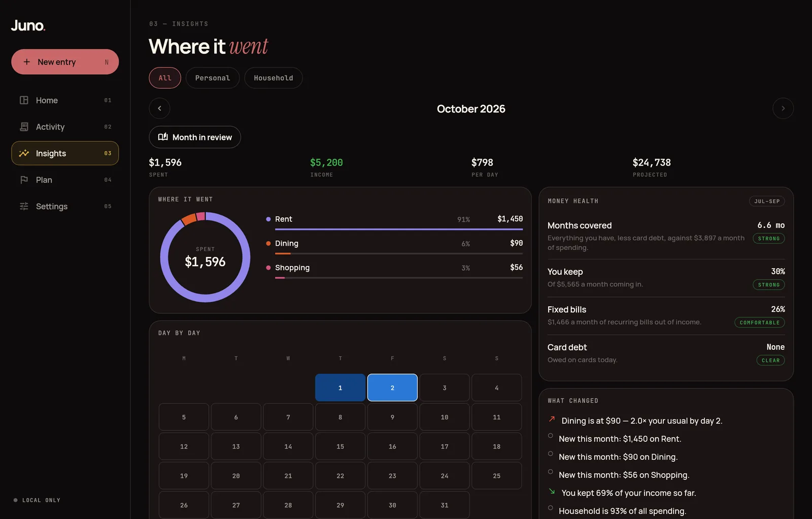Select day 2 in the calendar
Screen dimensions: 812x519
click(392, 387)
